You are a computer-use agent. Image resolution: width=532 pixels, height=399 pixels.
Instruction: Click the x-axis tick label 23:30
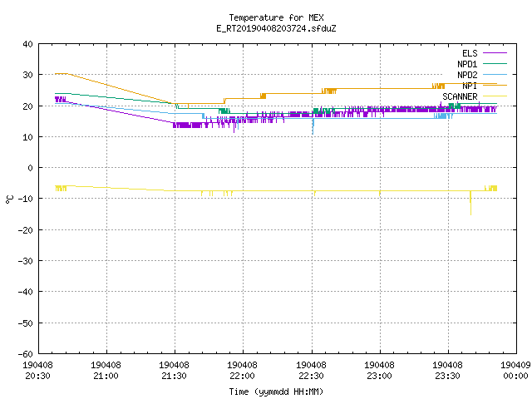(x=447, y=376)
